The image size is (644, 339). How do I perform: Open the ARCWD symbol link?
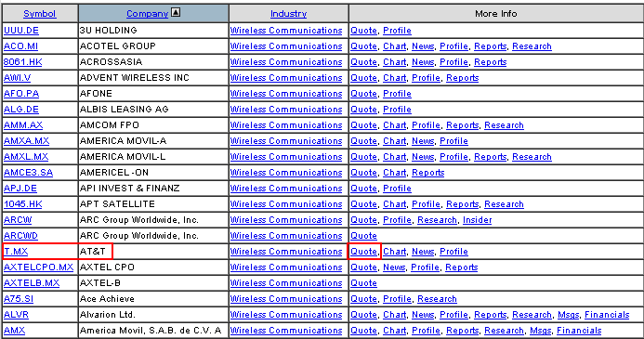point(20,236)
